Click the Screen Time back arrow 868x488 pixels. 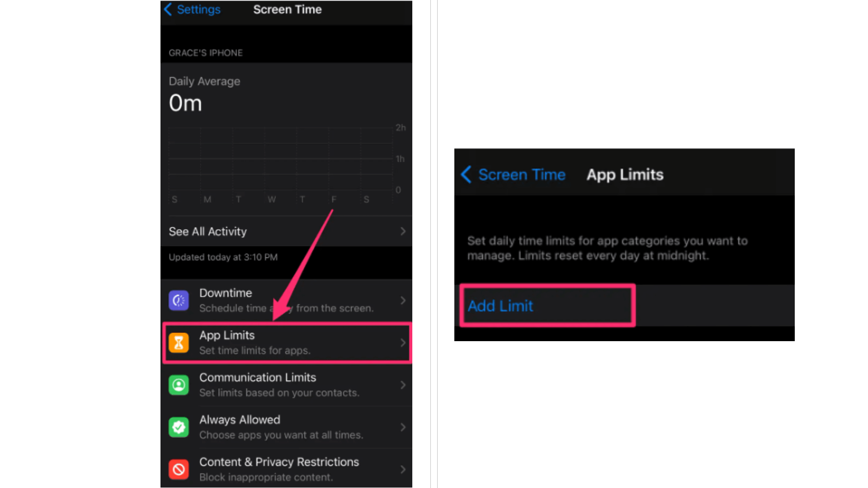click(x=467, y=174)
